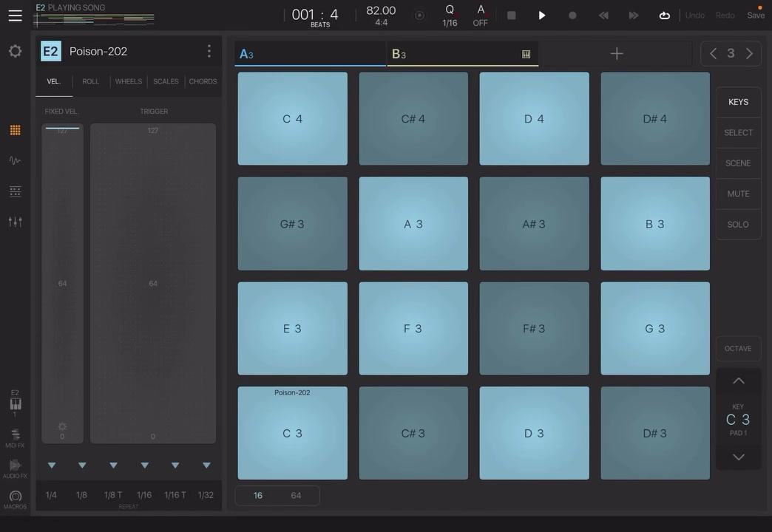Open the WHEELS tab
This screenshot has height=532, width=772.
129,82
